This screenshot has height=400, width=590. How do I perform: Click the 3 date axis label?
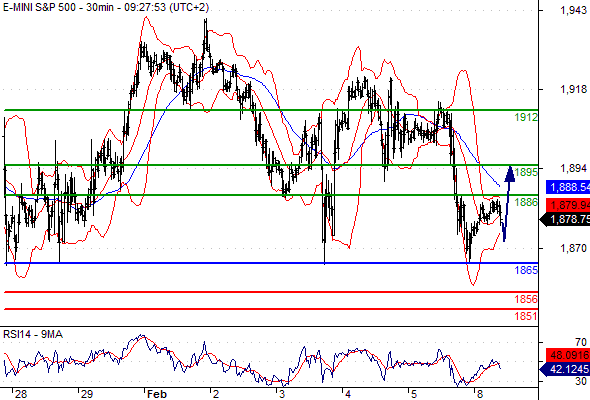282,394
